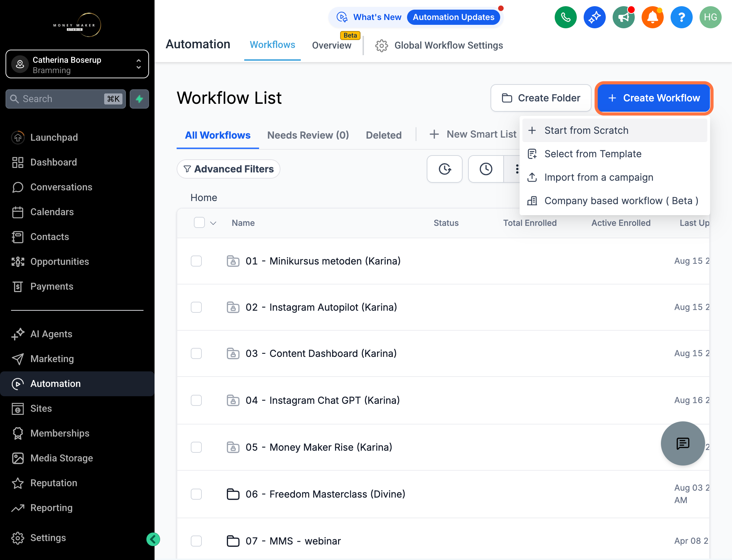This screenshot has width=732, height=560.
Task: Click the Automation Updates pill
Action: [454, 17]
